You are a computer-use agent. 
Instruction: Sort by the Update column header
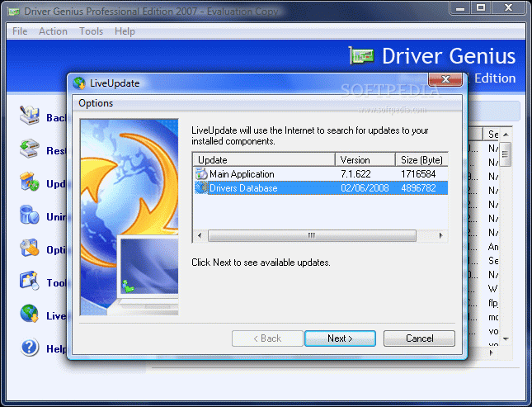click(264, 159)
